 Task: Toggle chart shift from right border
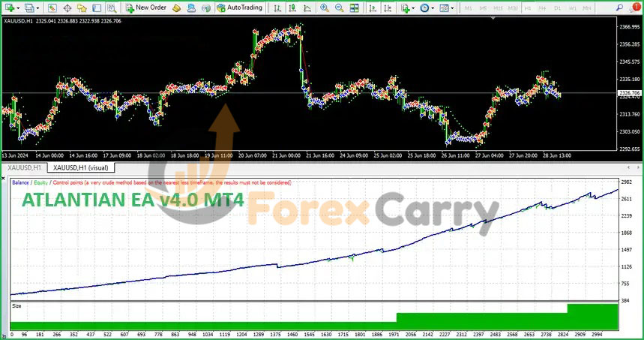click(x=388, y=8)
